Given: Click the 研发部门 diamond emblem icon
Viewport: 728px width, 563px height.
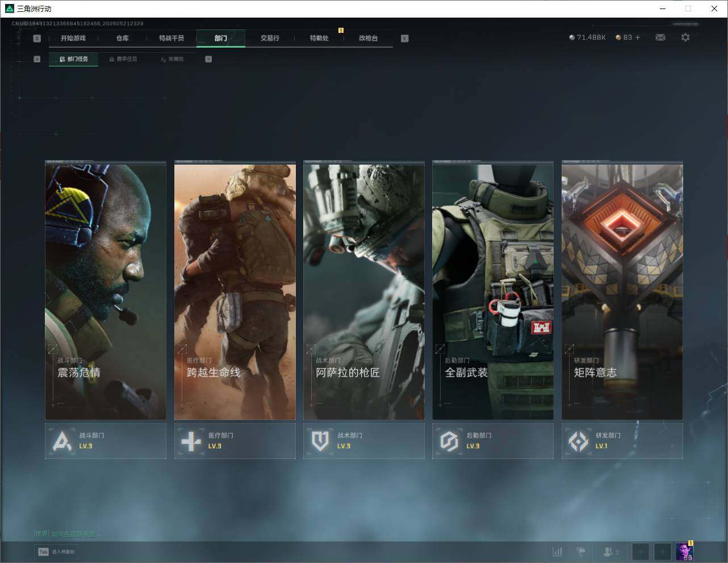Looking at the screenshot, I should pyautogui.click(x=579, y=441).
